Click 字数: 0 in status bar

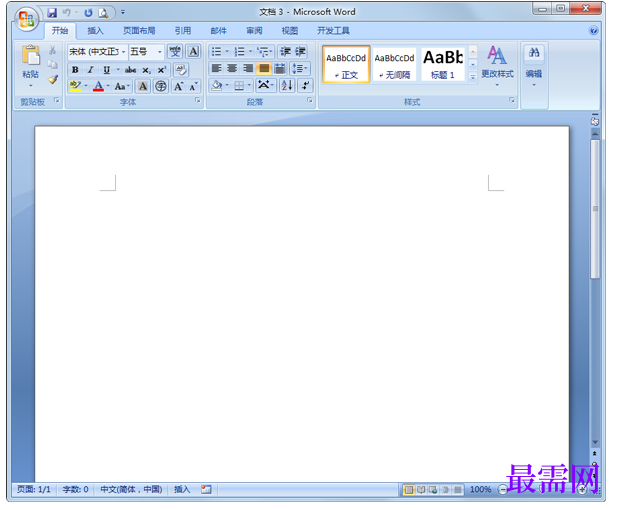pos(76,489)
